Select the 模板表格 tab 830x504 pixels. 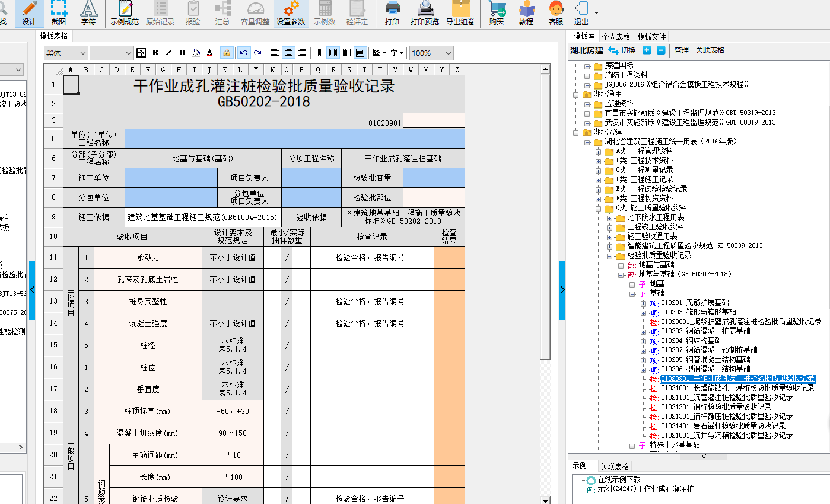[54, 36]
